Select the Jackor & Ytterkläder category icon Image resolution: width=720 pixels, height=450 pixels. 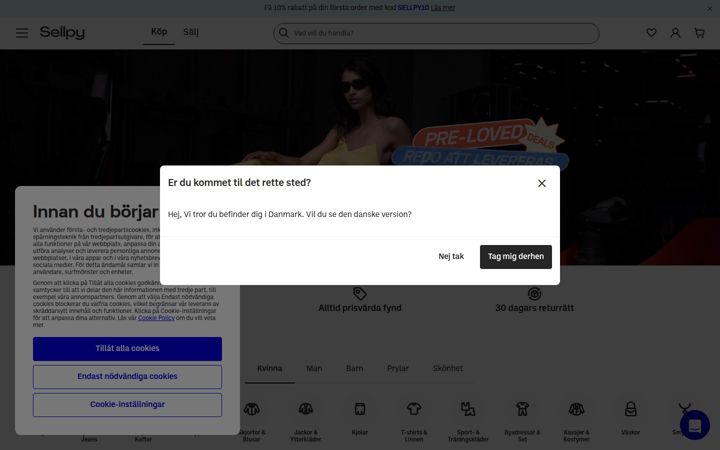click(306, 409)
